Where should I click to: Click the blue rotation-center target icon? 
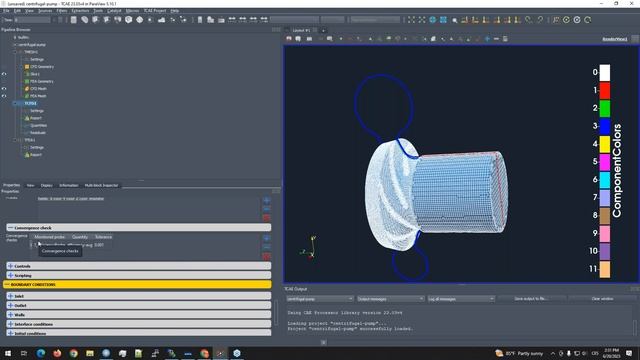click(432, 20)
